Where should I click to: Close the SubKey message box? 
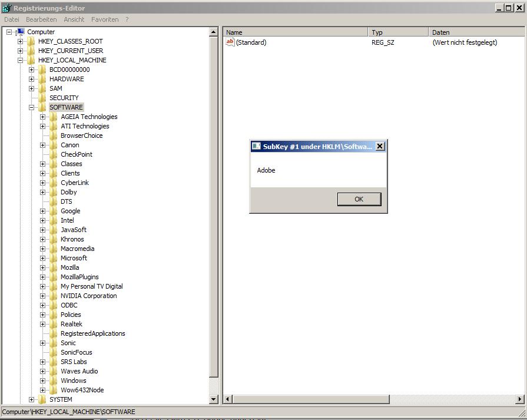point(380,146)
